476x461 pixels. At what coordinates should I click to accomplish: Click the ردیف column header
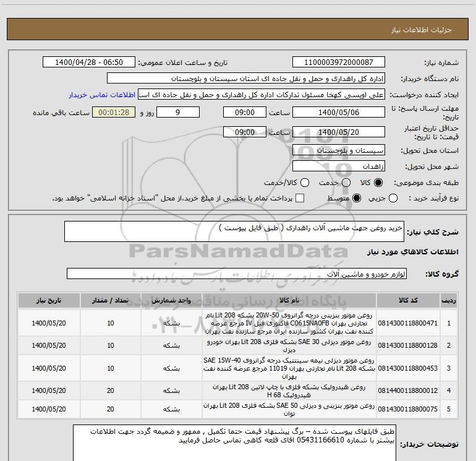pyautogui.click(x=449, y=301)
